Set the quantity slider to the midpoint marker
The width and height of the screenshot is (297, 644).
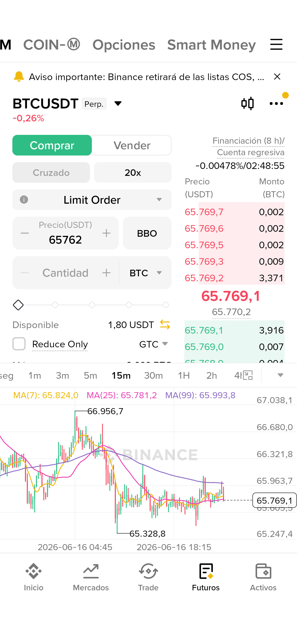[x=92, y=305]
